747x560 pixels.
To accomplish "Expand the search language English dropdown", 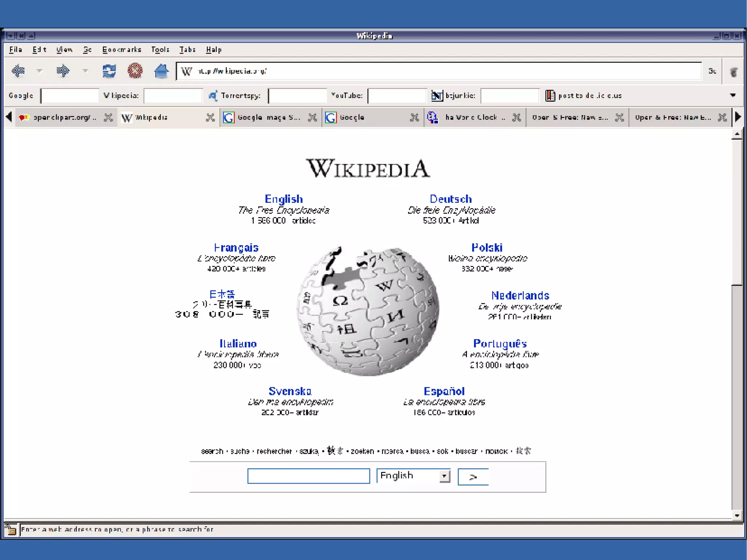I will click(x=444, y=476).
